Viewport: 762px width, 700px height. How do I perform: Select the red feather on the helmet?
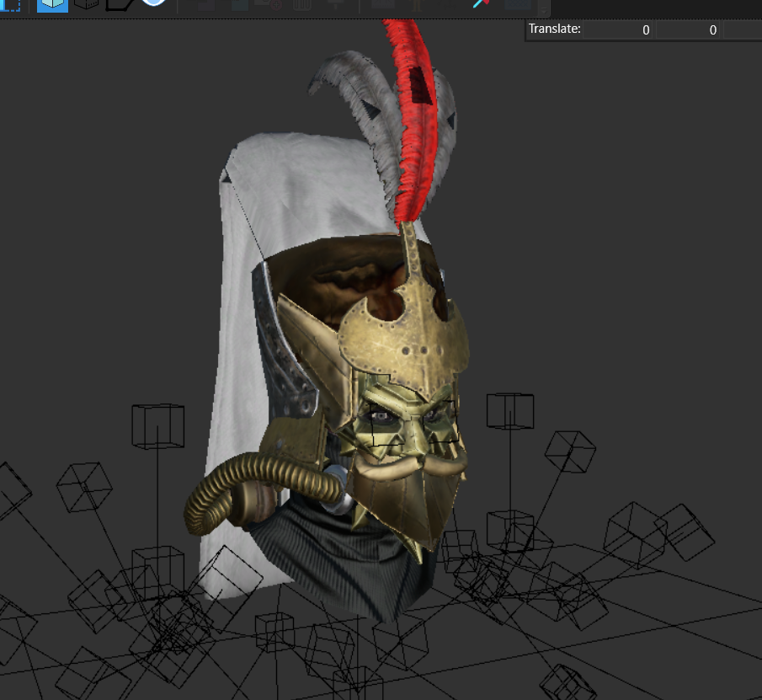pyautogui.click(x=413, y=121)
